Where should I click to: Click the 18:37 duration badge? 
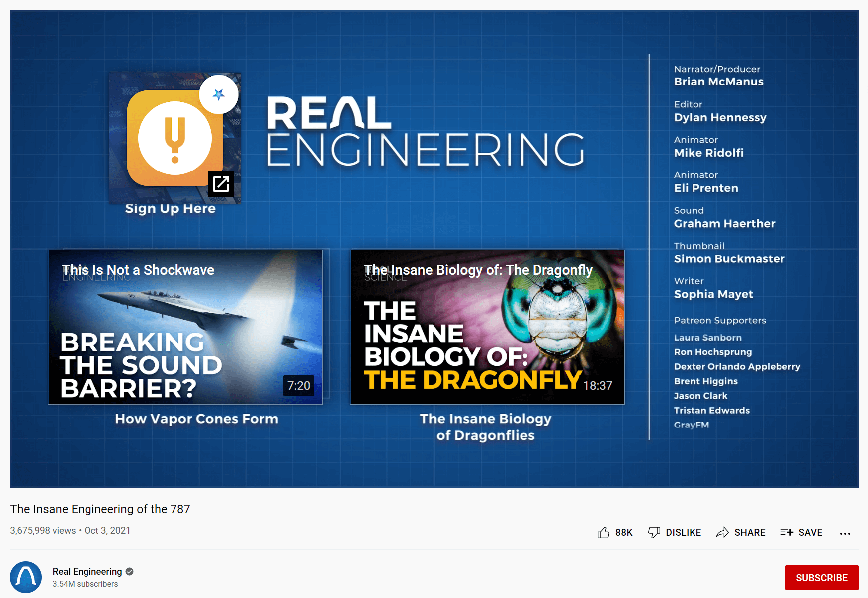click(598, 386)
